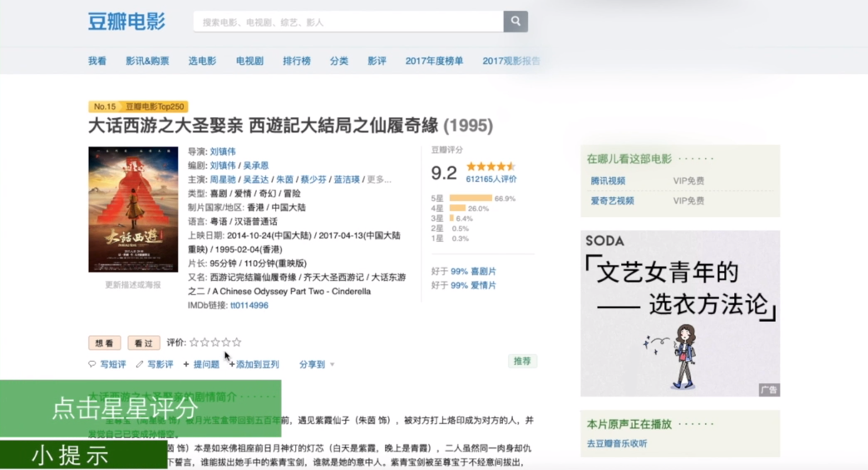Open IMDb link tt0114996
Screen dimensions: 868x470
[249, 305]
